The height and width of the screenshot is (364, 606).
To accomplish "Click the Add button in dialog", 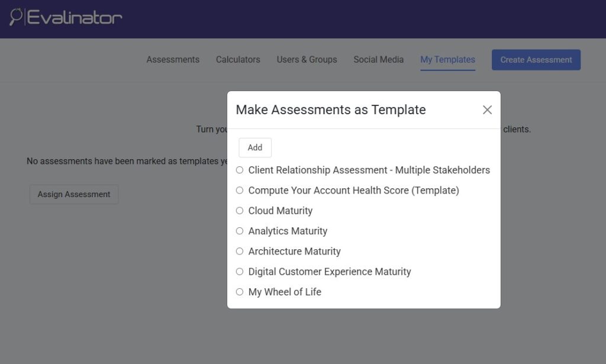I will (255, 148).
